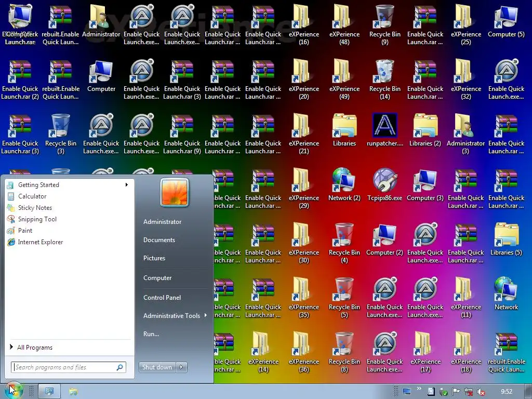Viewport: 532px width, 399px height.
Task: Select Recycle Bin (14) desktop icon
Action: [x=385, y=79]
